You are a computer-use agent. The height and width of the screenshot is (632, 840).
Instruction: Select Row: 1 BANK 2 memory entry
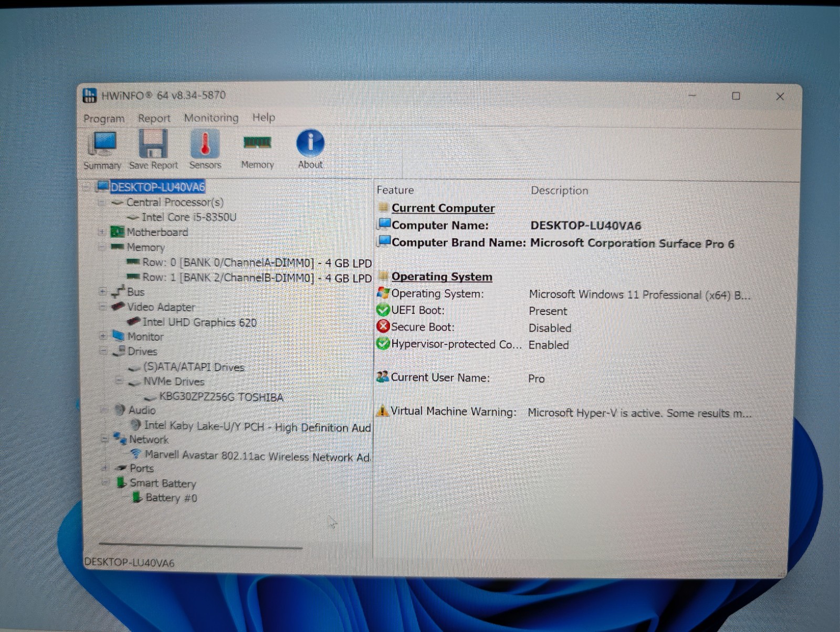pos(257,278)
